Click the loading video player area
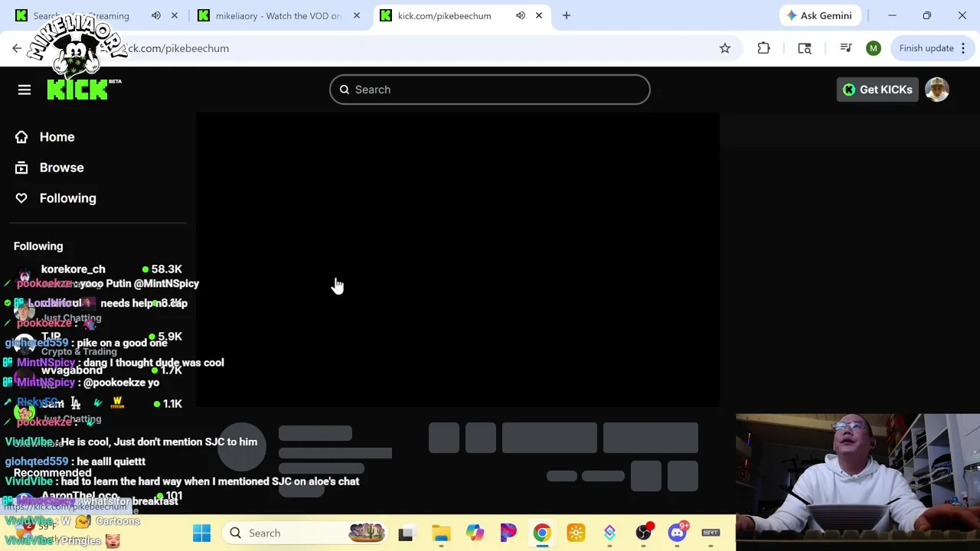Image resolution: width=980 pixels, height=551 pixels. click(x=457, y=260)
